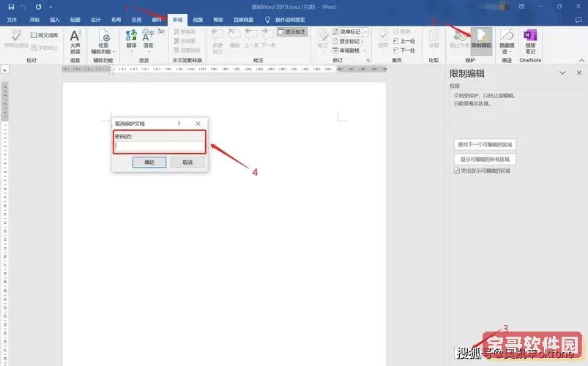This screenshot has width=588, height=366.
Task: Click the 密码 password input field
Action: point(160,146)
